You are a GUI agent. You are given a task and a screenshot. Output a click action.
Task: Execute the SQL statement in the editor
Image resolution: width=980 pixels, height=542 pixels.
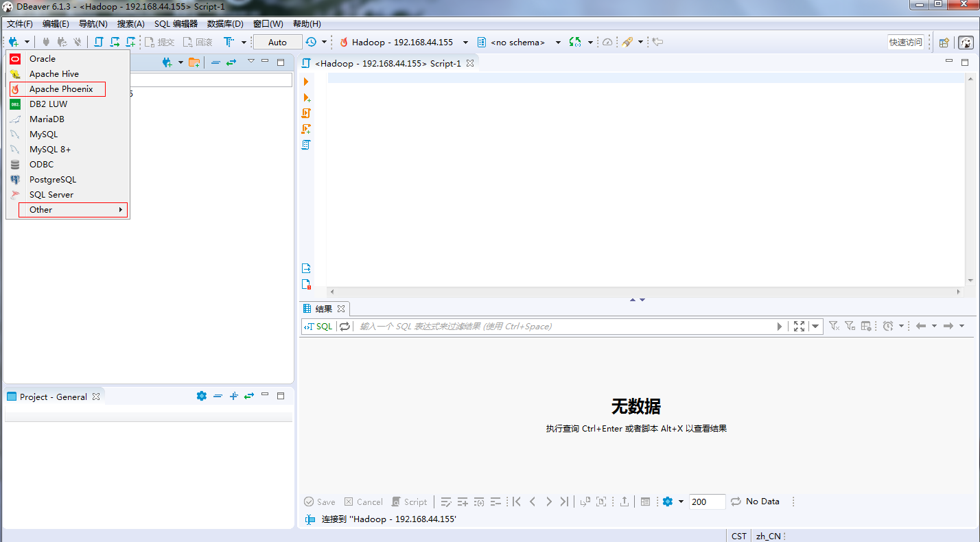[305, 81]
